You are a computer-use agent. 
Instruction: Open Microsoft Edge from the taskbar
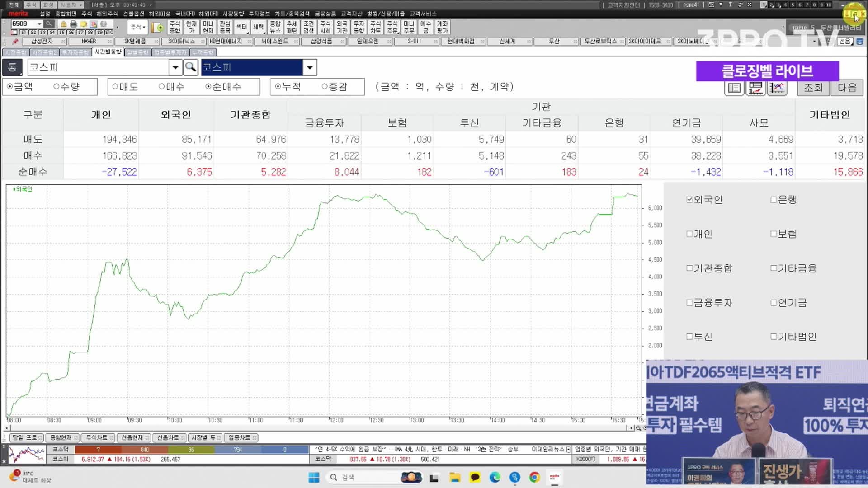(x=495, y=477)
